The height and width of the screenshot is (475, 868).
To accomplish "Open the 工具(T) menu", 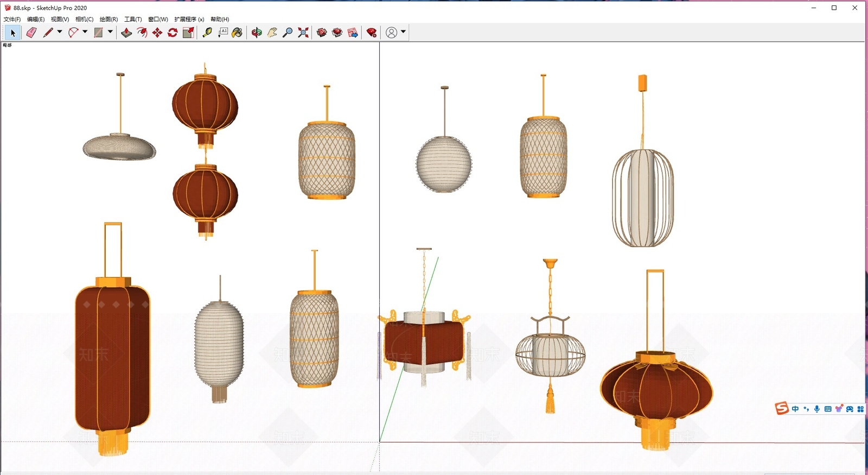I will (133, 19).
